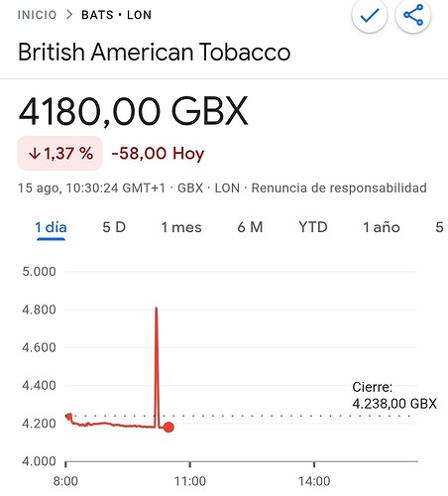
Task: Switch to the 5 D range tab
Action: pos(114,227)
